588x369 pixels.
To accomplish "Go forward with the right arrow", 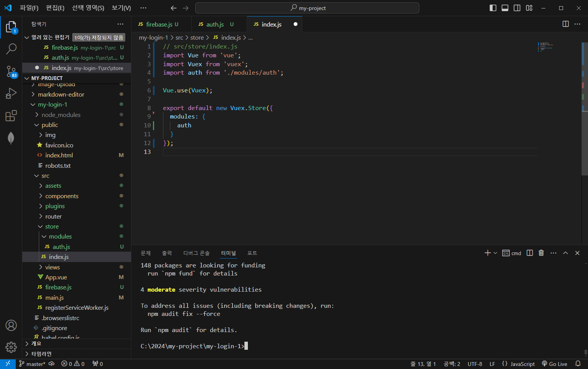I will coord(186,8).
